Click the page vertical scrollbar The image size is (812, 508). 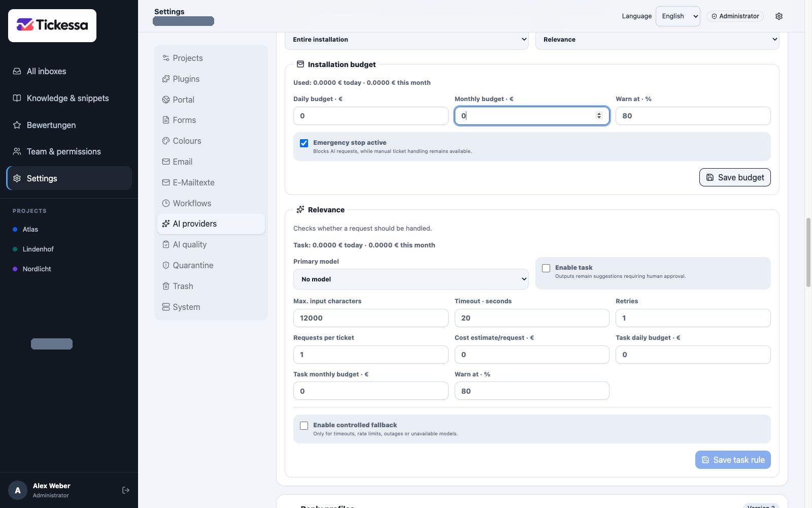(808, 252)
